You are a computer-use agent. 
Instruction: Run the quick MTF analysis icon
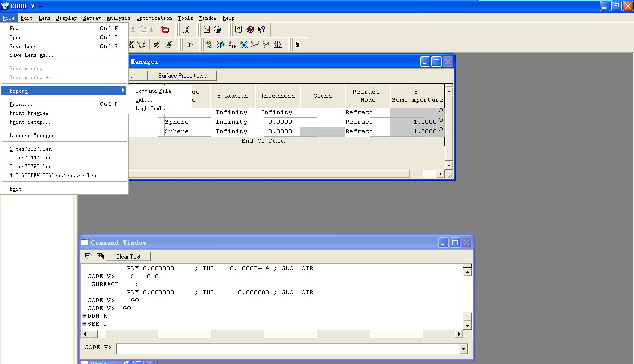[232, 45]
